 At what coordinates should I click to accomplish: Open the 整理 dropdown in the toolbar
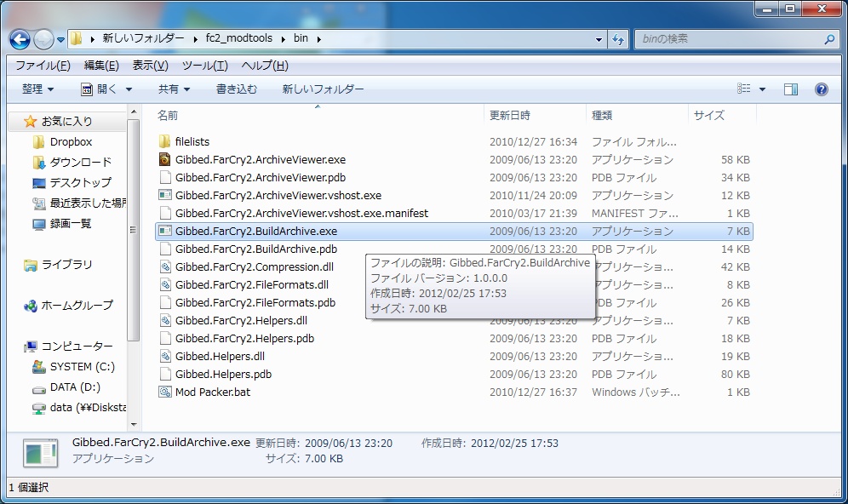37,89
